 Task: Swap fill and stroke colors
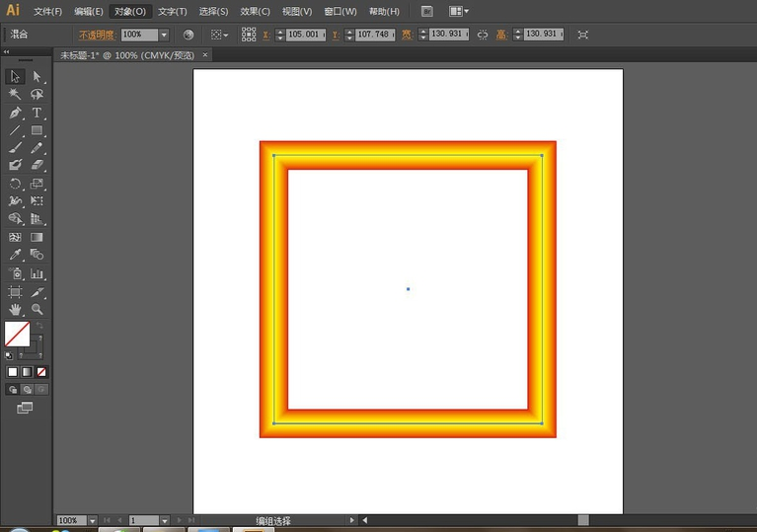point(40,326)
